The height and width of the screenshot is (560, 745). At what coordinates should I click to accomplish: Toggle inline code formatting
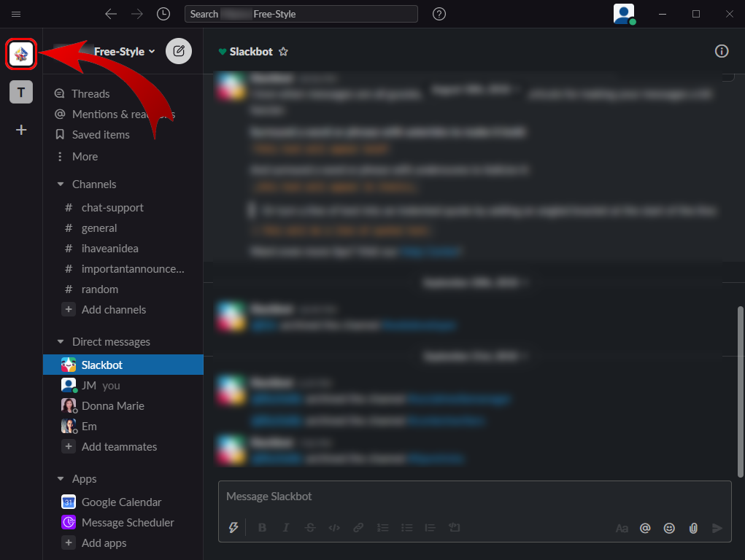pos(334,528)
